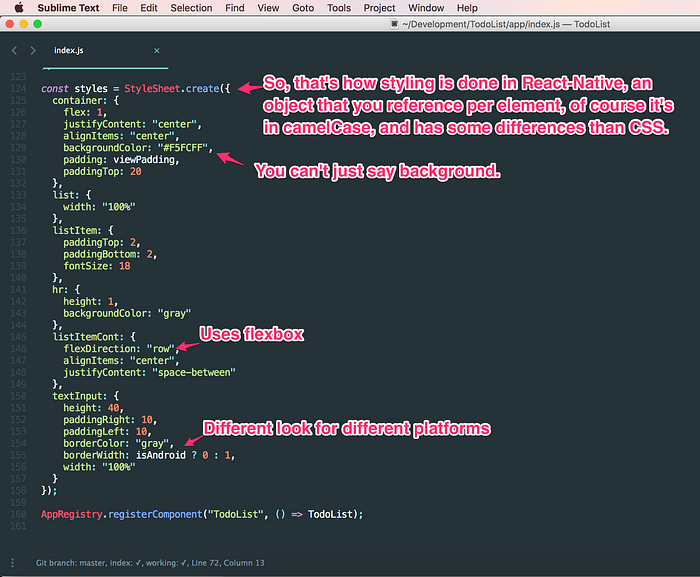Open the Goto menu
Viewport: 700px width, 577px height.
[303, 8]
